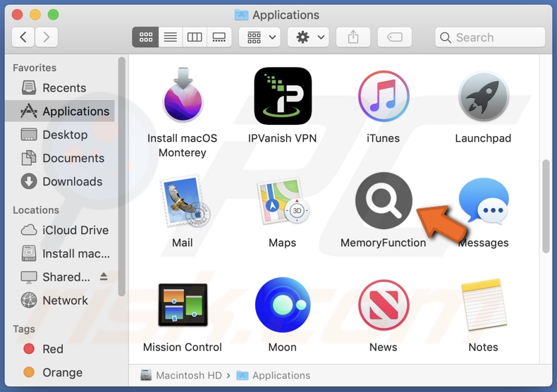Focus the Search field

[x=490, y=37]
